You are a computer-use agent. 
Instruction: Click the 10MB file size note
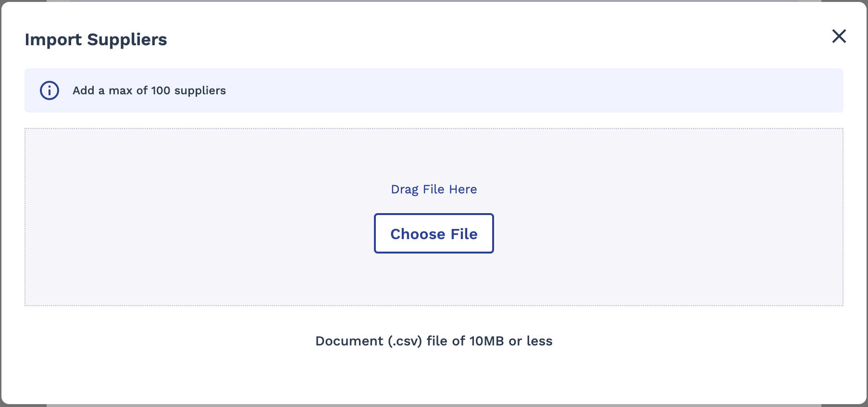pos(434,341)
